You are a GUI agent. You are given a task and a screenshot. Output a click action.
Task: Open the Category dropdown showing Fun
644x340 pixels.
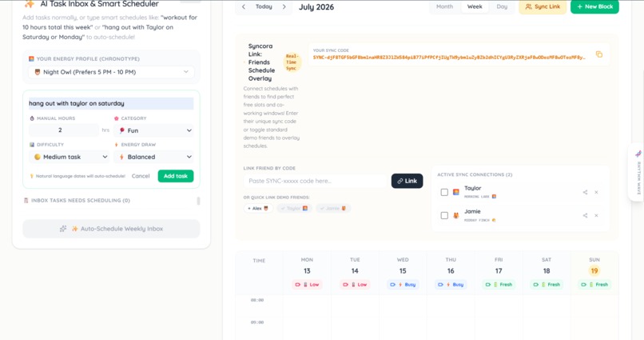(153, 130)
